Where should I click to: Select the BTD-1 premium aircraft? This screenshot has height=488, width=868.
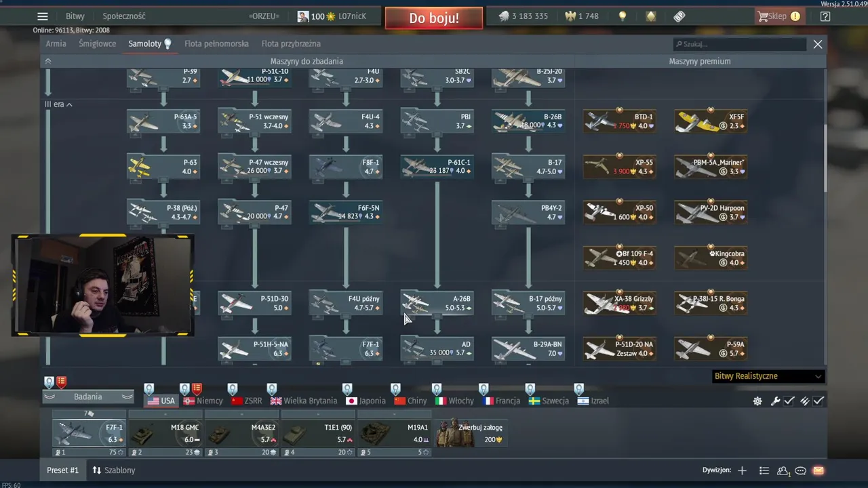coord(619,121)
